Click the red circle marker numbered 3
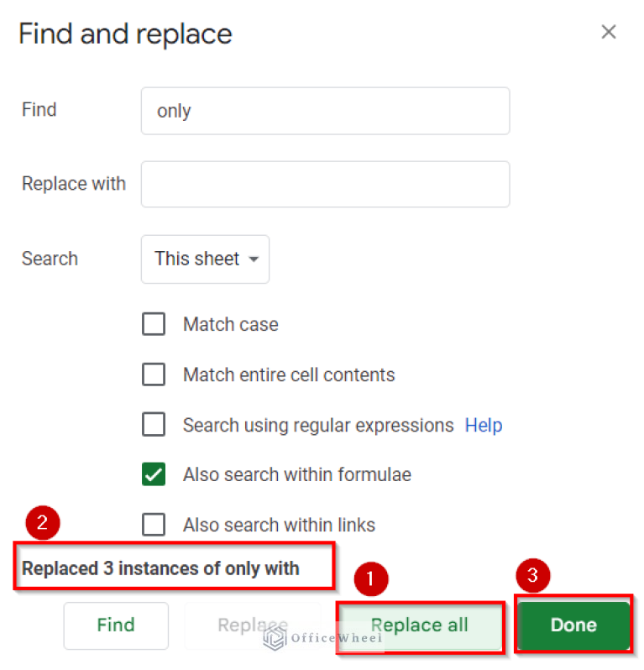The width and height of the screenshot is (644, 670). (532, 577)
